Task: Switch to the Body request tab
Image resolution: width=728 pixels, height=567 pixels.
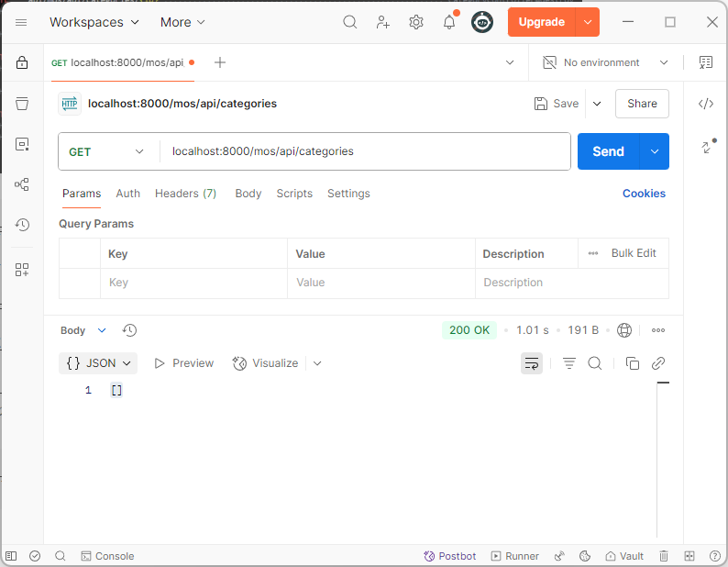Action: click(x=248, y=194)
